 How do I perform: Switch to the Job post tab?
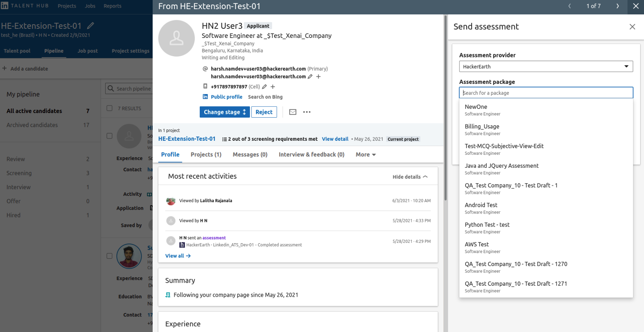click(x=88, y=51)
